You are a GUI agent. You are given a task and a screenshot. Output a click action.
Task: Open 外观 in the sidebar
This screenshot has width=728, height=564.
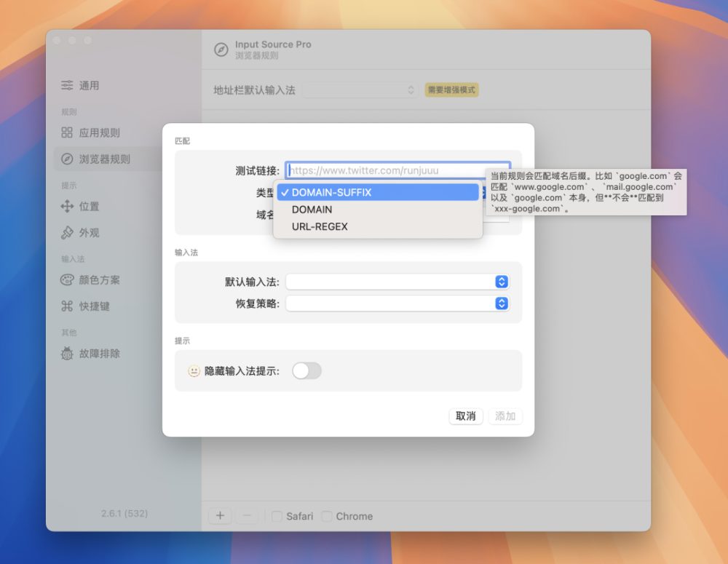coord(89,233)
